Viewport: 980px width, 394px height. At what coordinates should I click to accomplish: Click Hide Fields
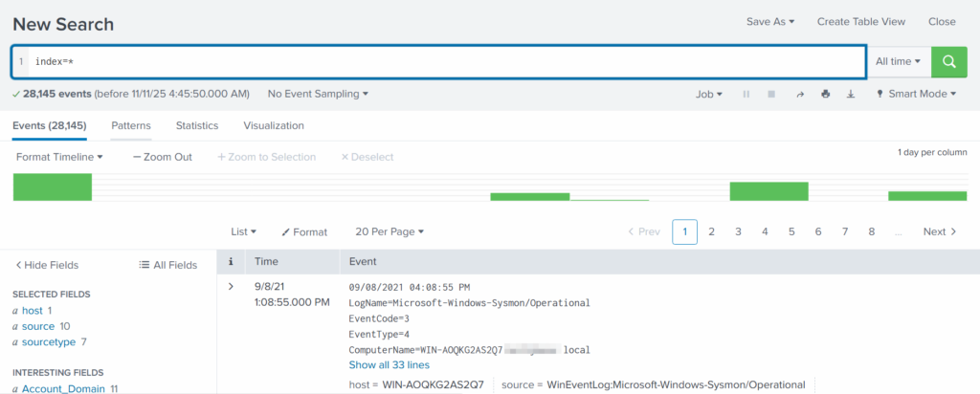pyautogui.click(x=48, y=265)
